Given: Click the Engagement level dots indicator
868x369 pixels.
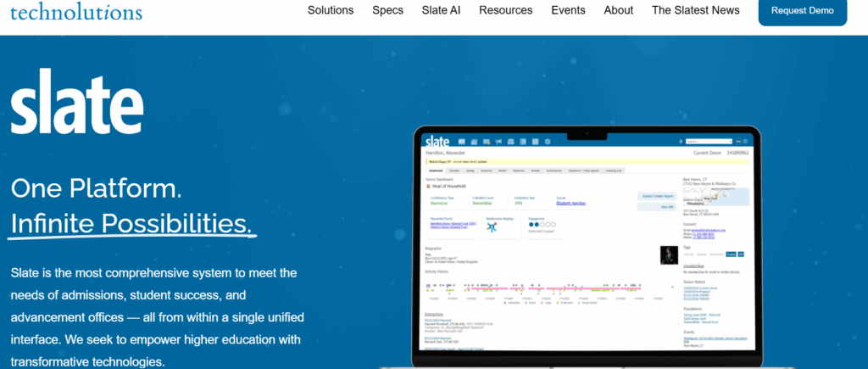Looking at the screenshot, I should (542, 225).
